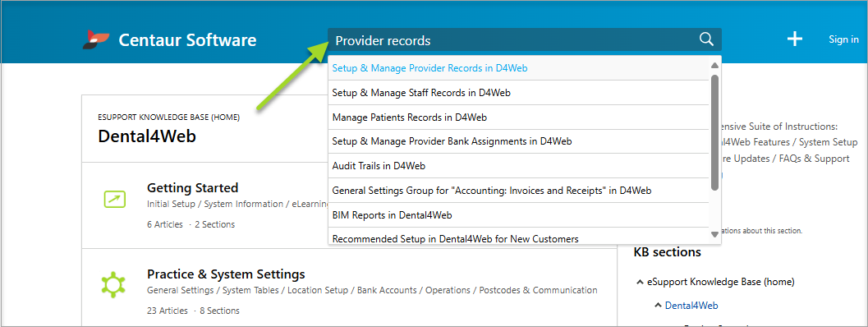Click the dropdown list scroll down arrow
Screen dimensions: 868x327
pos(714,234)
